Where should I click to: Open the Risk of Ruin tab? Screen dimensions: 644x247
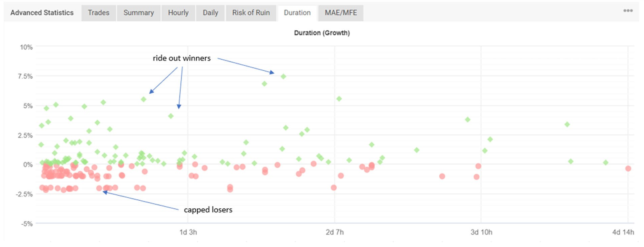(251, 13)
